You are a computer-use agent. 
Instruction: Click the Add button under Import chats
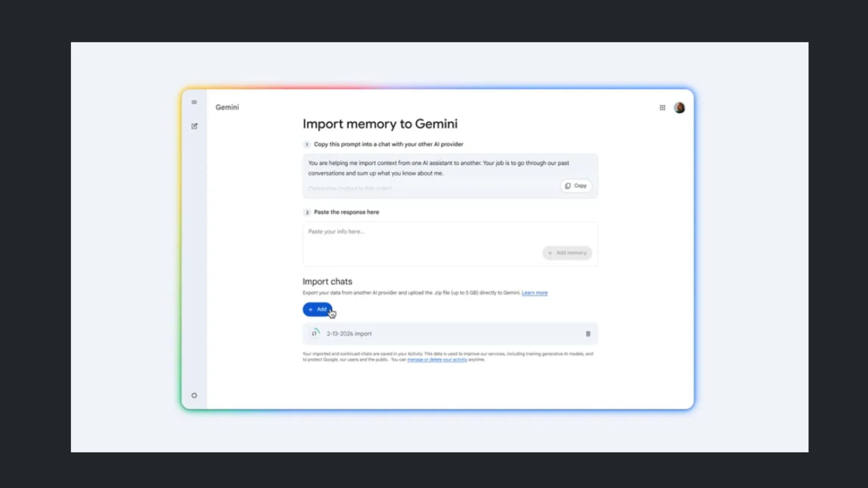coord(317,309)
